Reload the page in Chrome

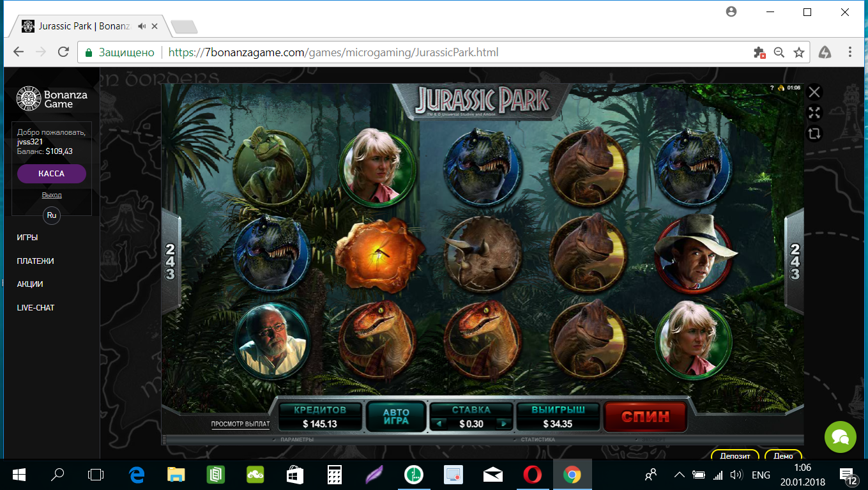click(63, 52)
